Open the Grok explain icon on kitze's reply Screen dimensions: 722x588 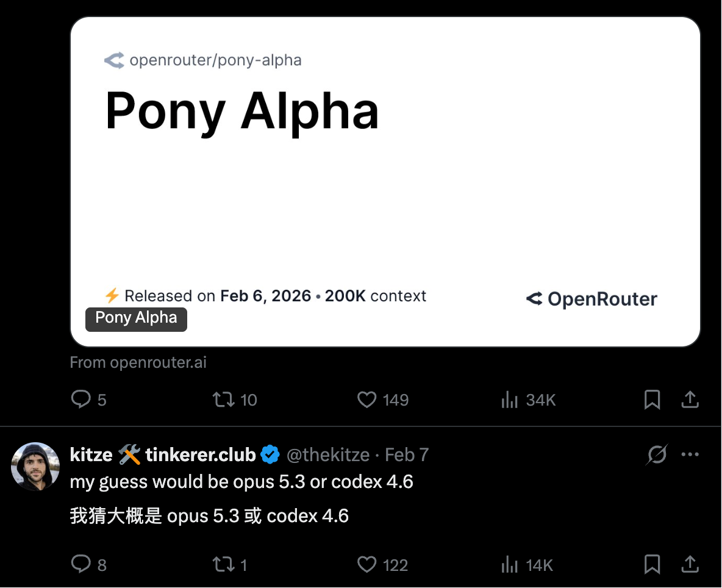click(657, 454)
